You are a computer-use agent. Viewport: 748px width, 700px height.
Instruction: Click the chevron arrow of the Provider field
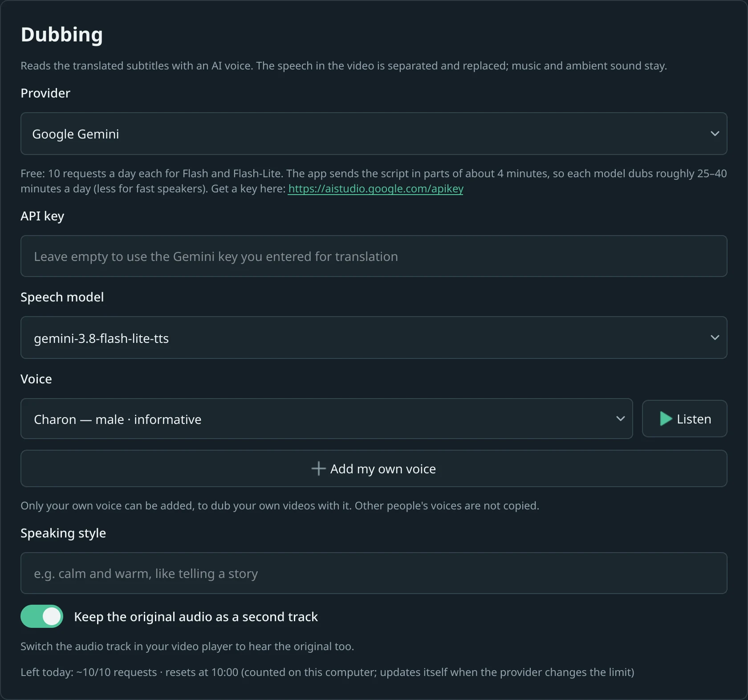point(715,134)
